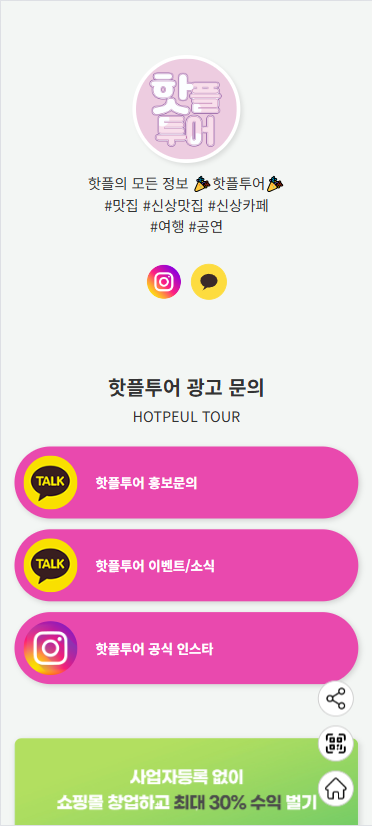Click TALK icon on 이벤트/소식 button

51,565
